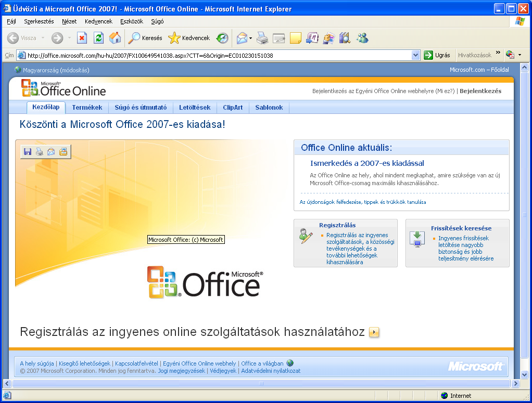The image size is (532, 403).
Task: Launch Messenger from the toolbar icon
Action: click(x=362, y=38)
